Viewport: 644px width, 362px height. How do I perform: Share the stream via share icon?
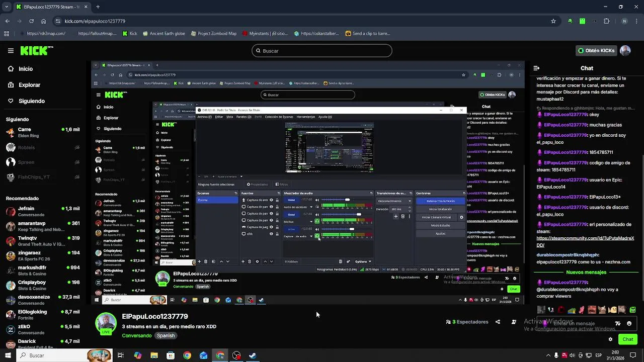click(x=498, y=322)
